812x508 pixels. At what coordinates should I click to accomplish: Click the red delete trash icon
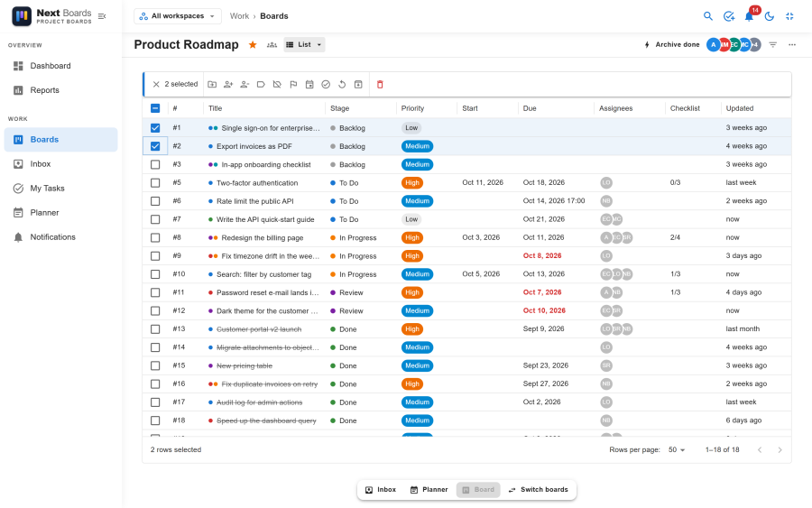point(380,85)
